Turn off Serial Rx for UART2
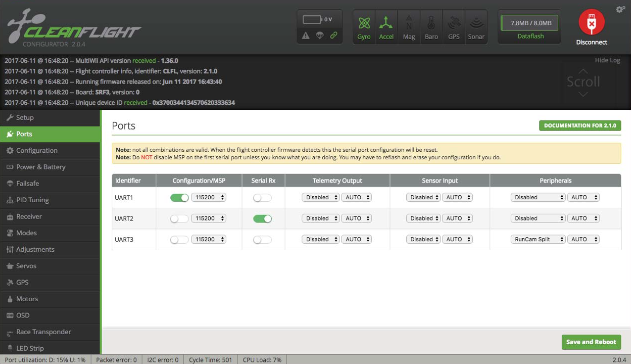This screenshot has width=631, height=364. pyautogui.click(x=262, y=219)
